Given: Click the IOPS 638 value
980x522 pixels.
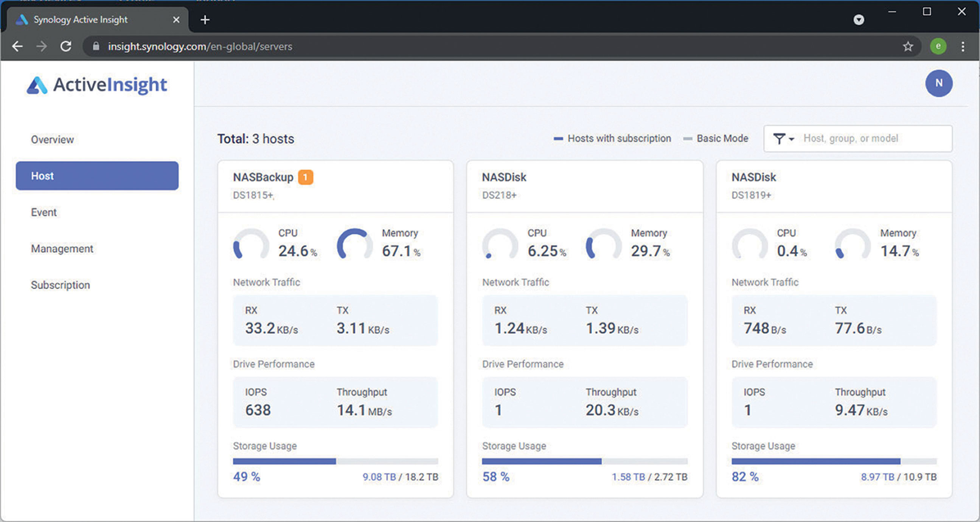Looking at the screenshot, I should tap(258, 410).
